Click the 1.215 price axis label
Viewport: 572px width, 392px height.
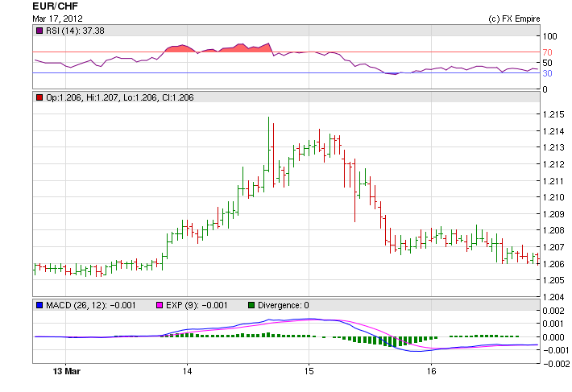pos(553,114)
